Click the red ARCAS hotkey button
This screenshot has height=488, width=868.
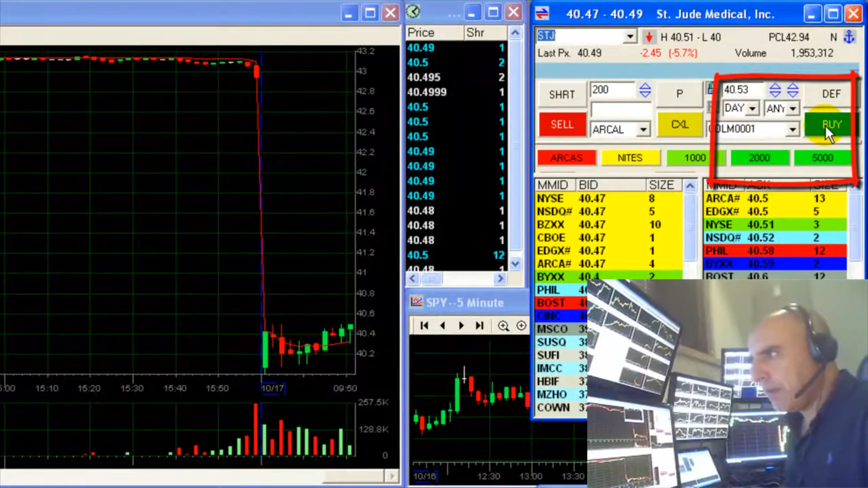(x=566, y=158)
